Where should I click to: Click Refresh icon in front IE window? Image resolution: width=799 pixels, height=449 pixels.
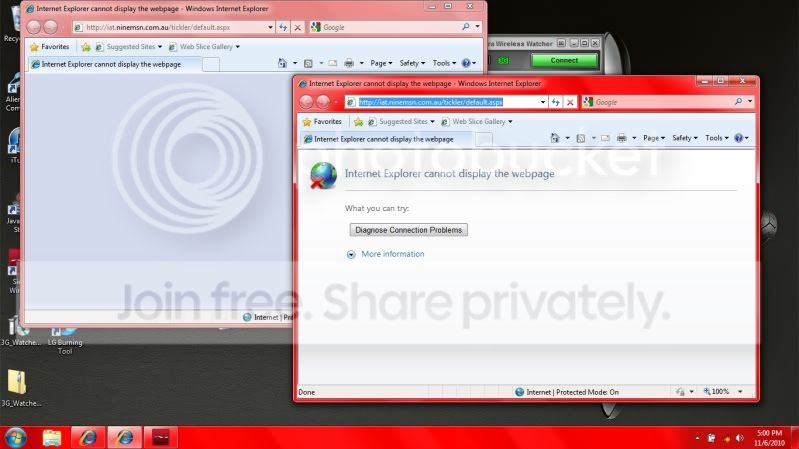(x=555, y=102)
